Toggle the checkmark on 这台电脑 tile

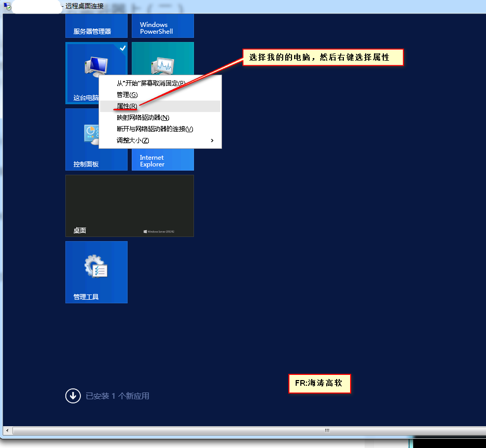[x=123, y=48]
